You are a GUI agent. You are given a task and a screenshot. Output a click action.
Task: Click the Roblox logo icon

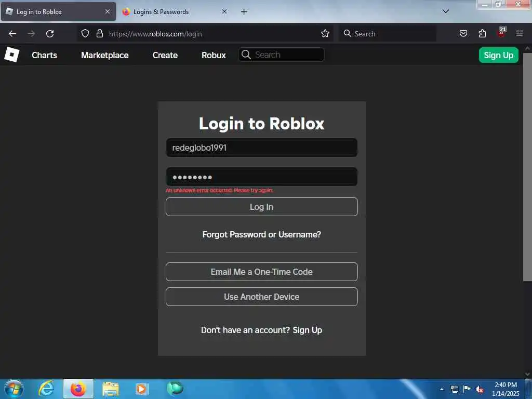12,55
